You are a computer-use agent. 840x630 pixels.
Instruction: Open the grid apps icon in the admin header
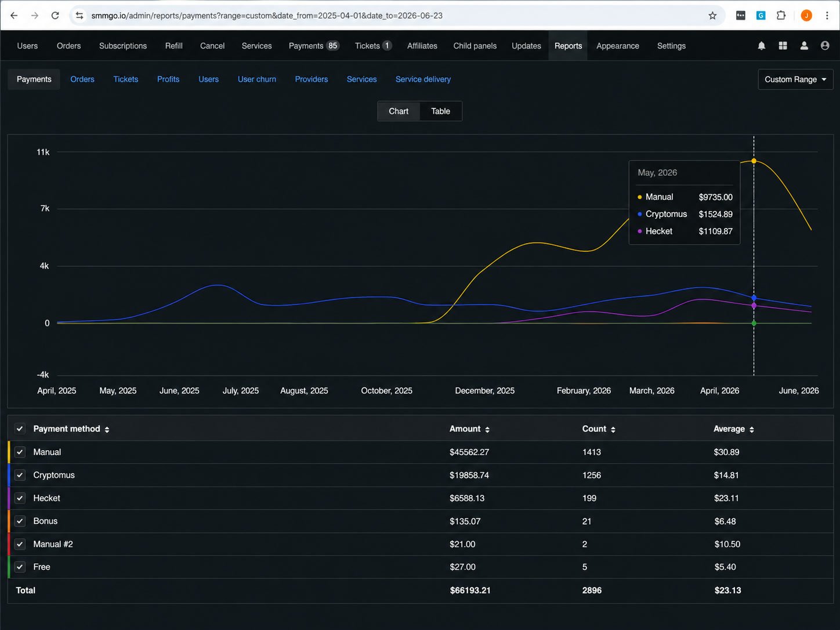(x=783, y=46)
